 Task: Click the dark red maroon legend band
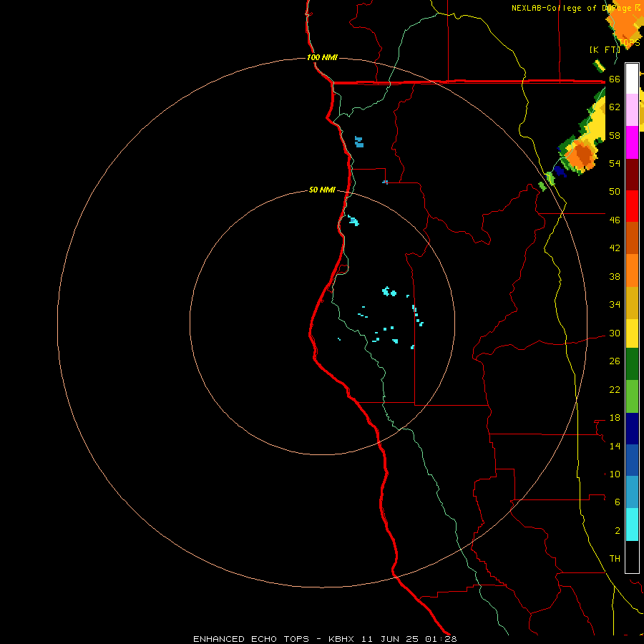[632, 174]
